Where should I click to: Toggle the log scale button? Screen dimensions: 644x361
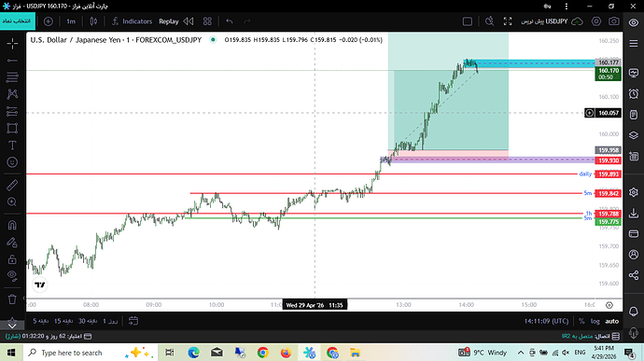[595, 321]
